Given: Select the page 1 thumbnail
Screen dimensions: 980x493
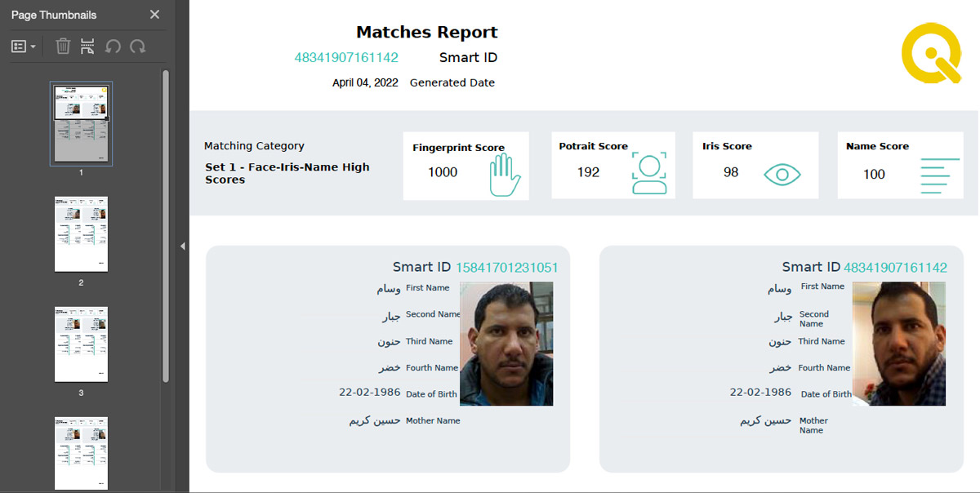Looking at the screenshot, I should [81, 123].
